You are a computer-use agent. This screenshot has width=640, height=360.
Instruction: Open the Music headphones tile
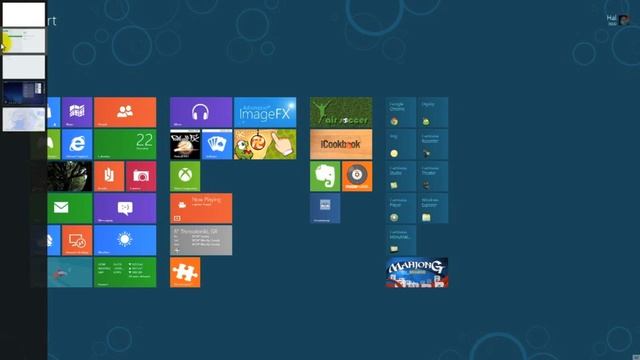(x=201, y=112)
